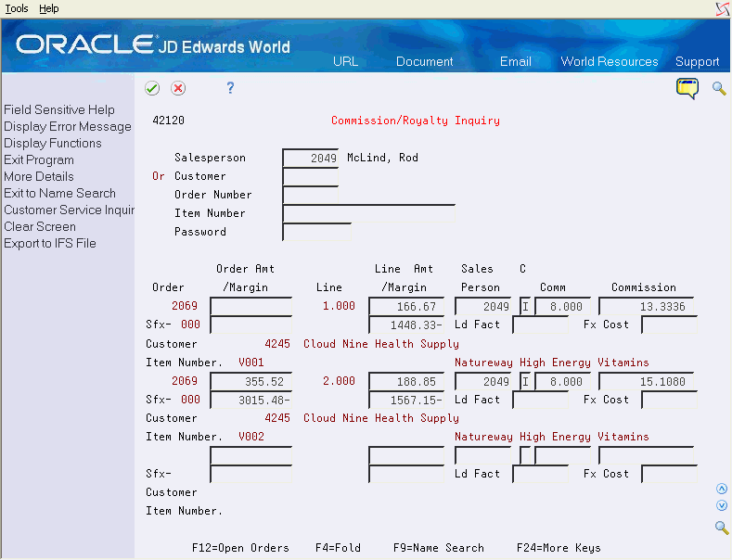Click line number 1.000

click(339, 306)
